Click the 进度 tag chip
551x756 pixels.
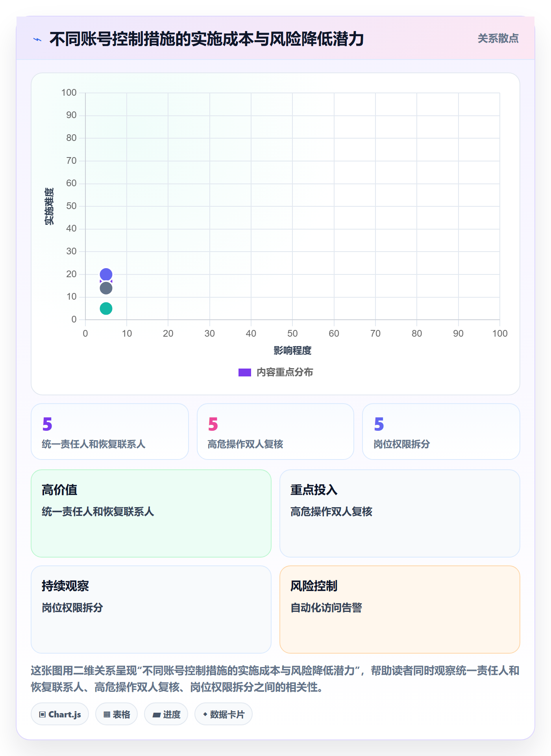point(166,714)
